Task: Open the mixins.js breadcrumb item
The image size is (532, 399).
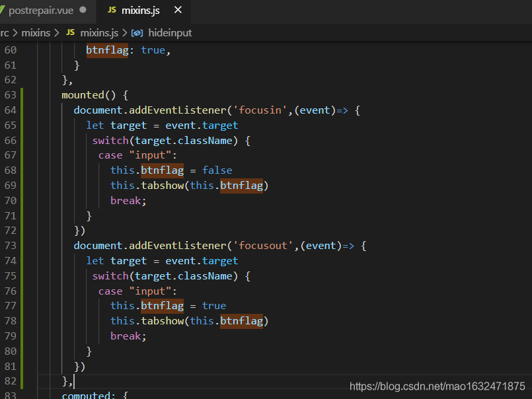Action: pyautogui.click(x=99, y=33)
